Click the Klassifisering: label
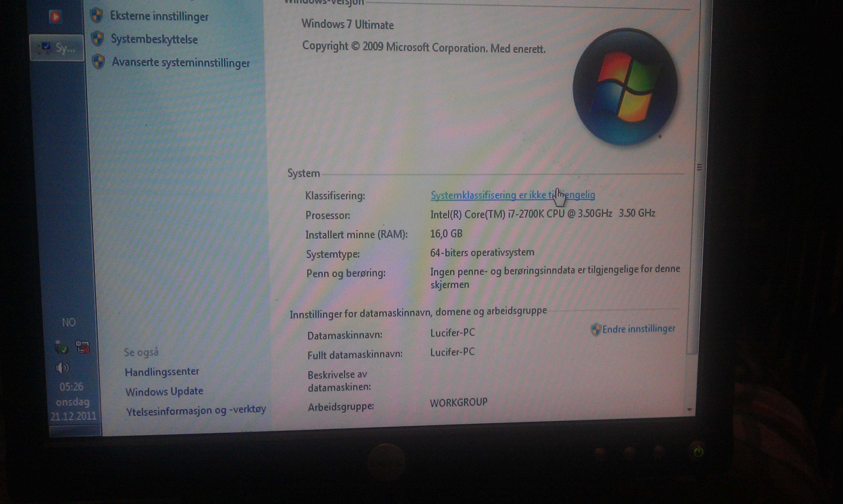The width and height of the screenshot is (843, 504). click(335, 196)
